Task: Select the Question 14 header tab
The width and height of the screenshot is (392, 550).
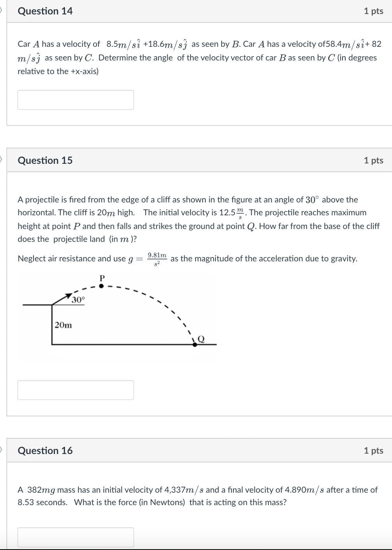Action: point(46,11)
